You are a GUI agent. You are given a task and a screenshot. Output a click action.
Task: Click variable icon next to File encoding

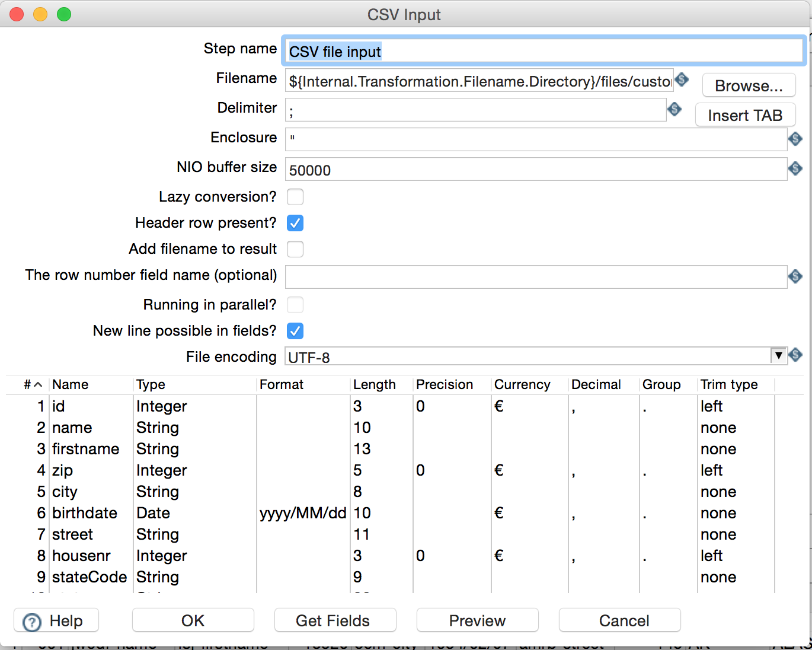coord(796,355)
